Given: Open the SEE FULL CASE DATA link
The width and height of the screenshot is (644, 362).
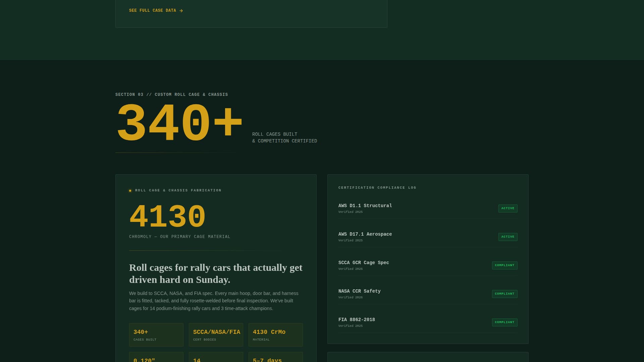Looking at the screenshot, I should 153,10.
